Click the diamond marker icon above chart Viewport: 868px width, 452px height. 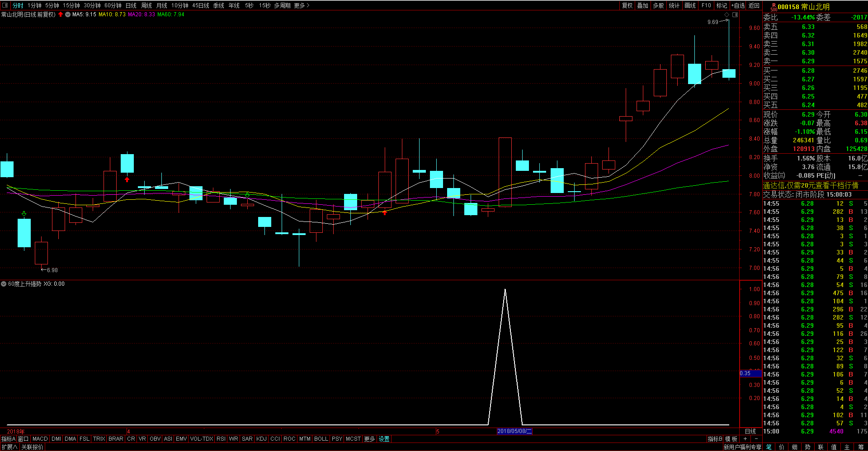point(727,15)
